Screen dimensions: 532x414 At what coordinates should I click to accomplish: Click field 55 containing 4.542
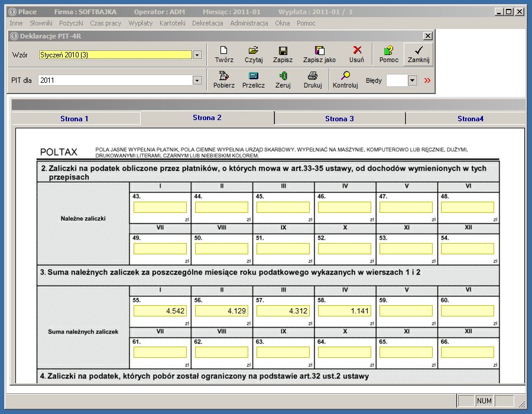(160, 311)
